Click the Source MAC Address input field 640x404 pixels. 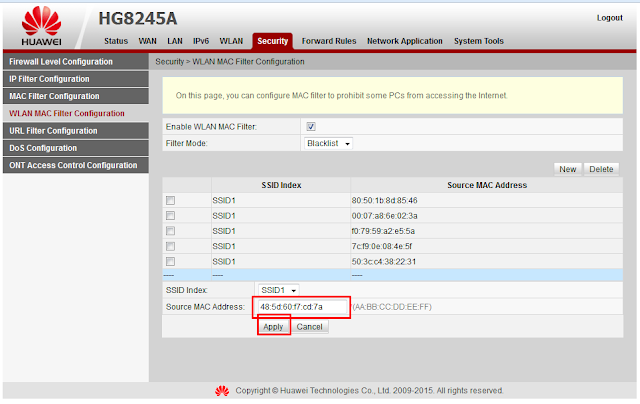tap(302, 307)
